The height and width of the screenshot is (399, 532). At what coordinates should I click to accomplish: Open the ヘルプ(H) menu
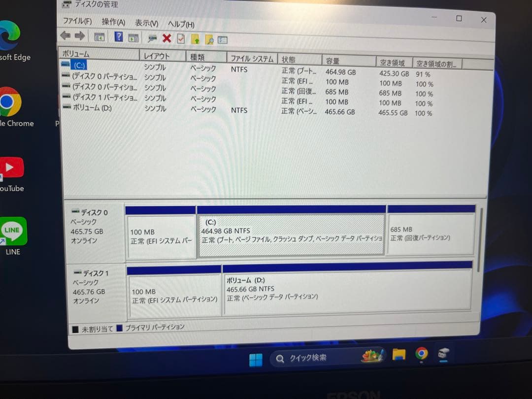point(181,24)
